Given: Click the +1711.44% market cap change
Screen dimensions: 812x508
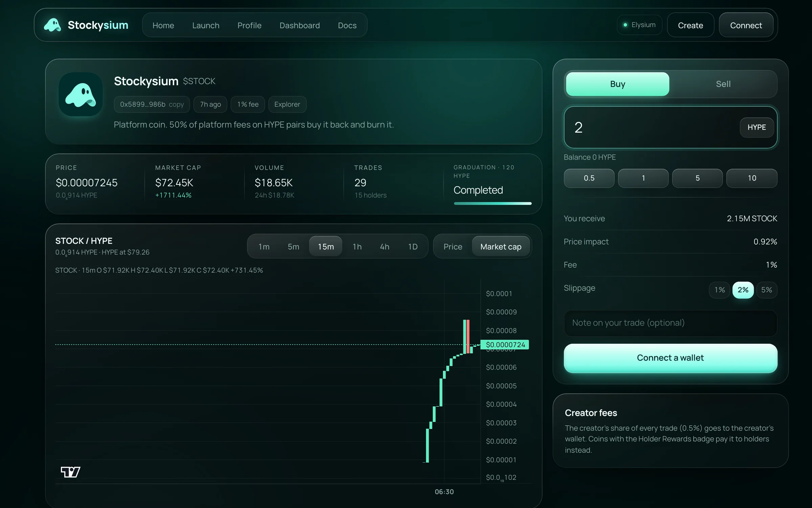Looking at the screenshot, I should [x=173, y=195].
